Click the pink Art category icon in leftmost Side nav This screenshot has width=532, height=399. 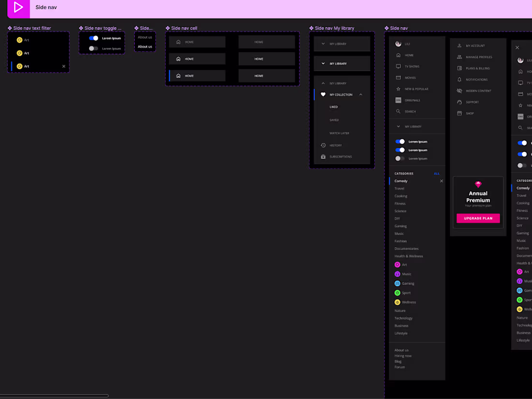click(x=397, y=265)
